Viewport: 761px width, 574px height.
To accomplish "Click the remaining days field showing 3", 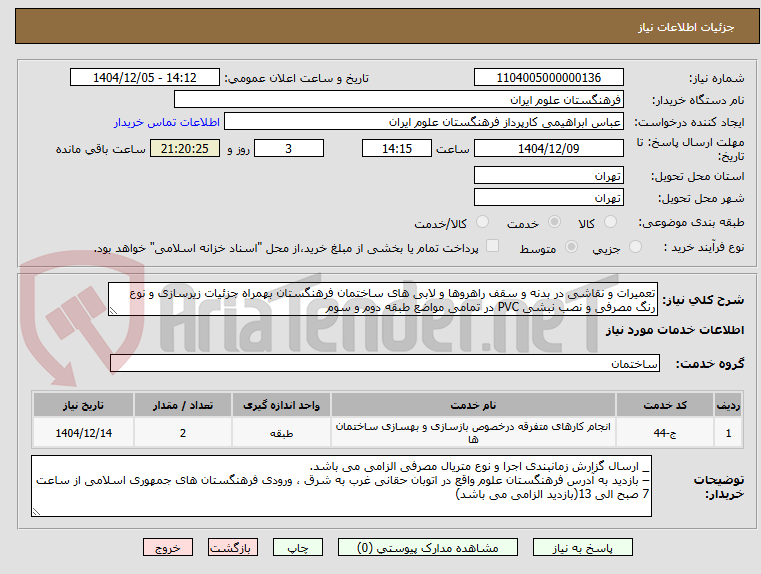I will [289, 148].
